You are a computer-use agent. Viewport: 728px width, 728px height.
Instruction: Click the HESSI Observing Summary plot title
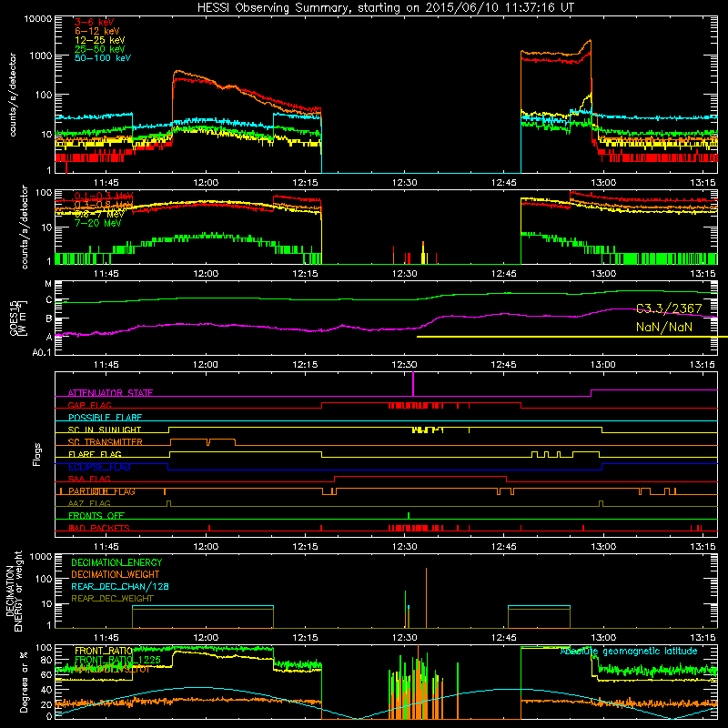385,7
